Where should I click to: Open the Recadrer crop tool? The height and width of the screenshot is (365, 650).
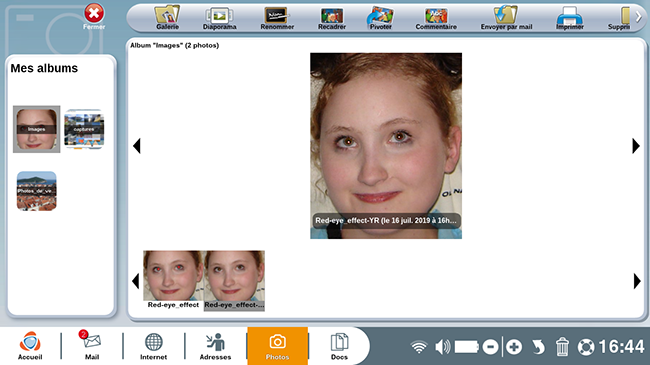(332, 18)
